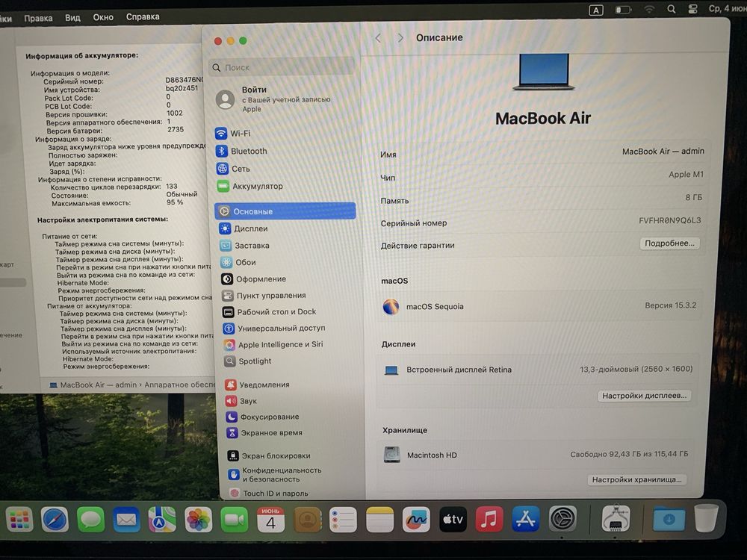Image resolution: width=747 pixels, height=560 pixels.
Task: Open Contacts app in Dock
Action: [307, 519]
